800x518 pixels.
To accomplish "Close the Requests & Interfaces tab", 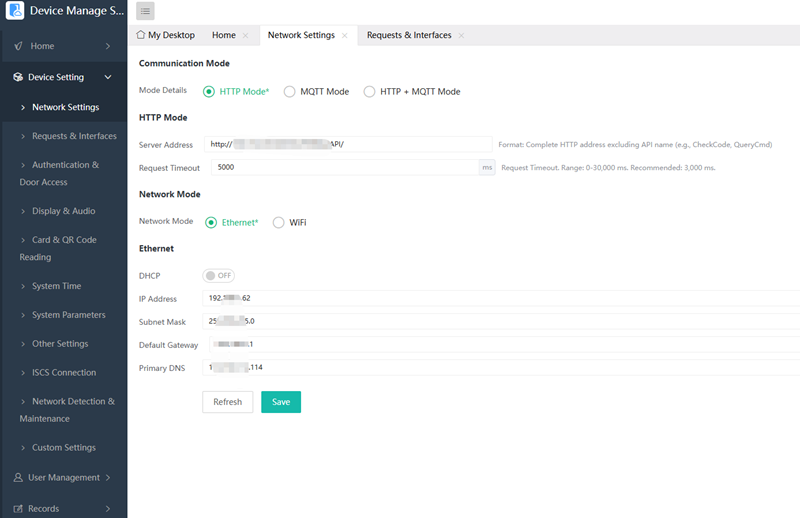I will coord(461,35).
